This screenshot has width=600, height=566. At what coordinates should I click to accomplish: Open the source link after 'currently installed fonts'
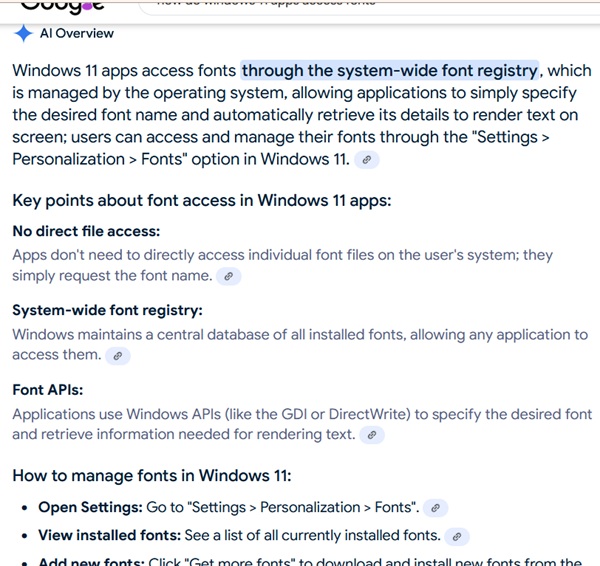click(x=457, y=536)
